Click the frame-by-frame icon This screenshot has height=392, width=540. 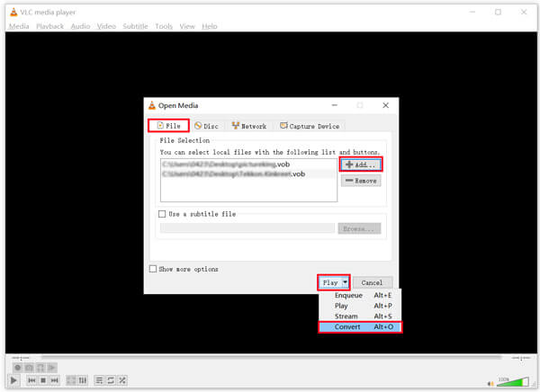tap(51, 368)
